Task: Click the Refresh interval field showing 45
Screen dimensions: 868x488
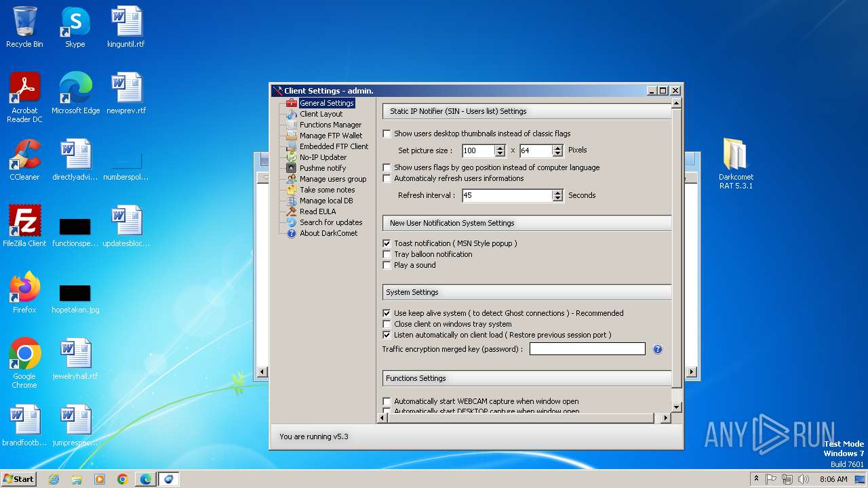Action: click(508, 195)
